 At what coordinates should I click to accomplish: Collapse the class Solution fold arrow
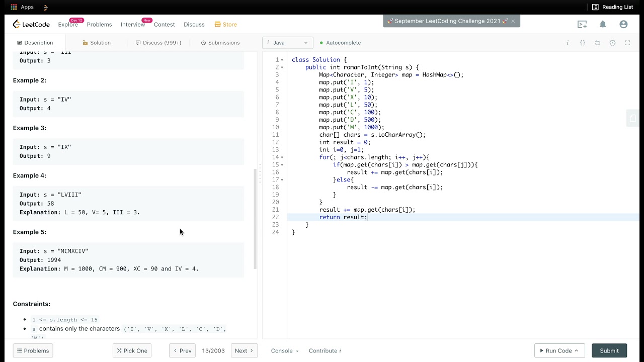coord(282,60)
